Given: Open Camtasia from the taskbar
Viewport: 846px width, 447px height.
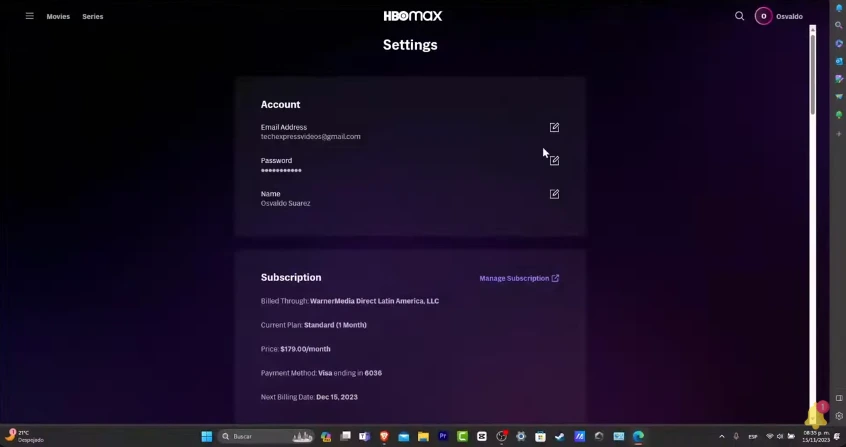Looking at the screenshot, I should click(462, 436).
